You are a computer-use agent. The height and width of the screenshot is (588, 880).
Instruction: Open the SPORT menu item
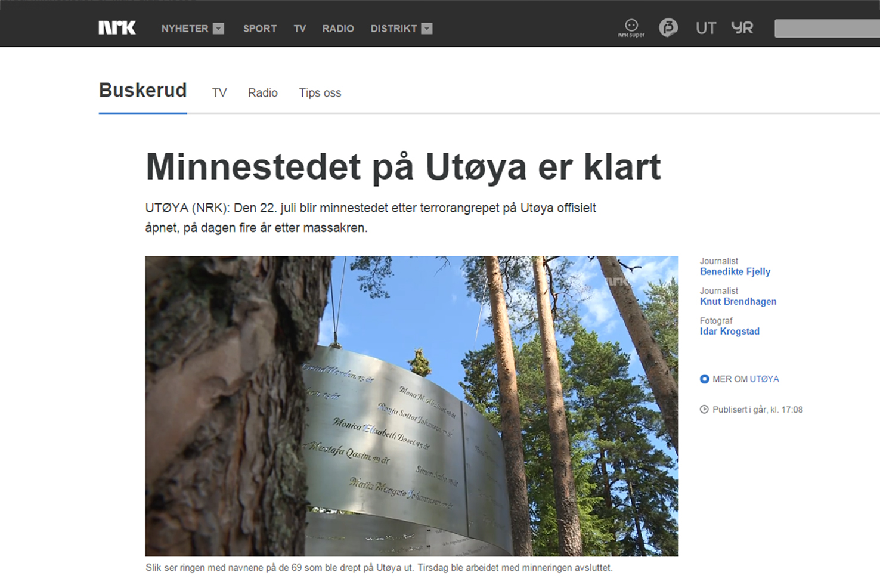point(259,29)
